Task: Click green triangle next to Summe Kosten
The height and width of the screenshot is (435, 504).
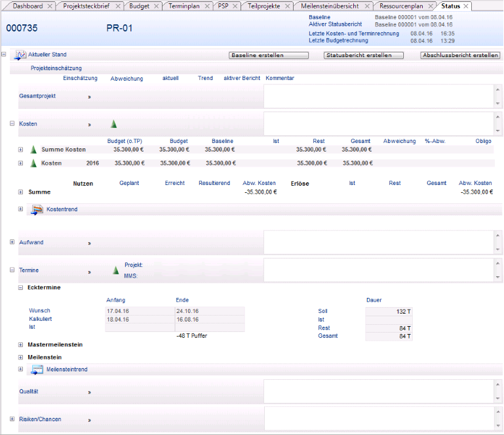Action: point(33,150)
